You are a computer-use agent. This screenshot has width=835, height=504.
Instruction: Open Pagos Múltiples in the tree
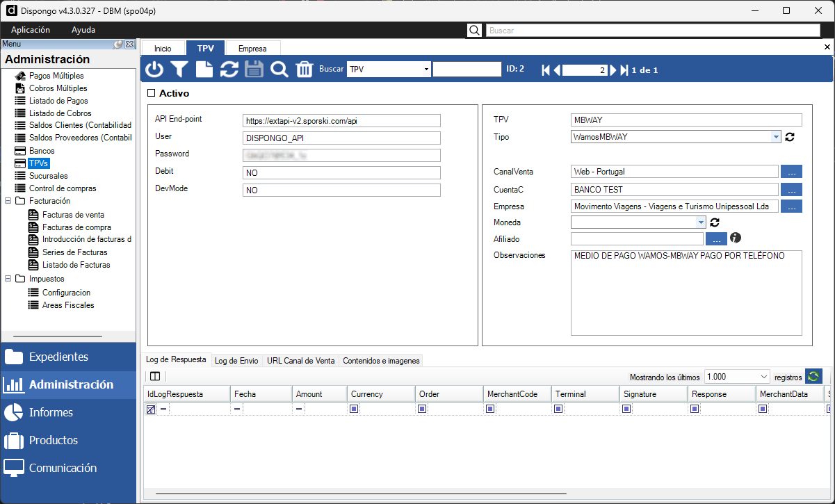(x=56, y=76)
